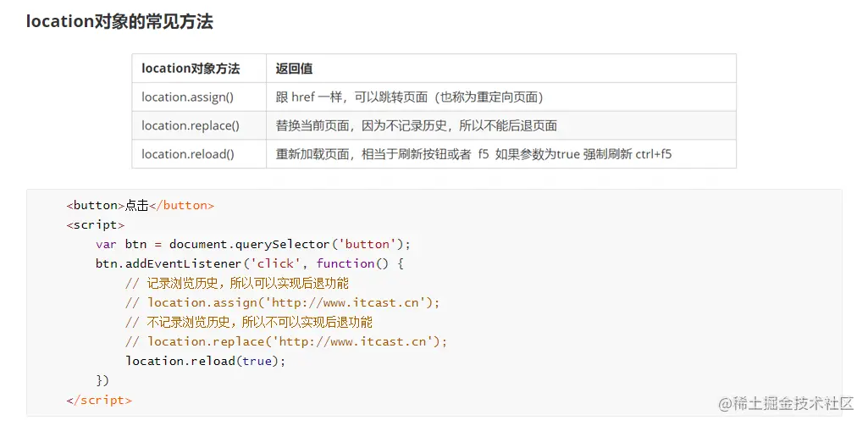Click the comment "记录浏览历史，所以可以实现后退功能"
Viewport: 868px width, 426px height.
[236, 283]
